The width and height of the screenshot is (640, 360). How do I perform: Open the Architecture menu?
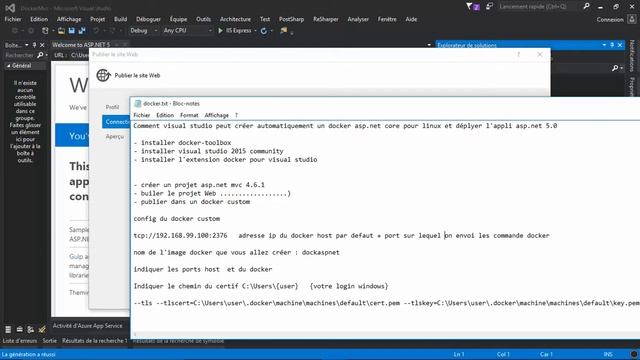235,19
